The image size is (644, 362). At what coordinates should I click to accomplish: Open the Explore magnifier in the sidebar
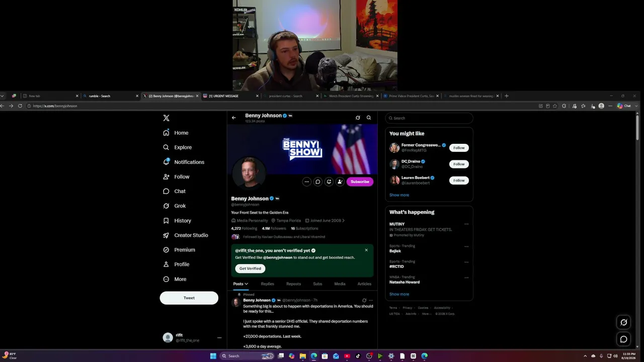[x=166, y=147]
